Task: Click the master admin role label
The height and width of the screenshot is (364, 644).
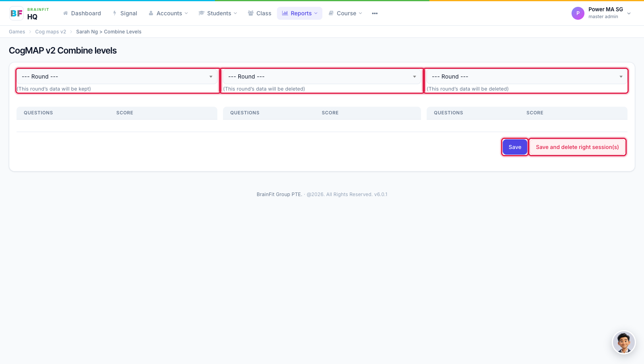Action: (603, 17)
